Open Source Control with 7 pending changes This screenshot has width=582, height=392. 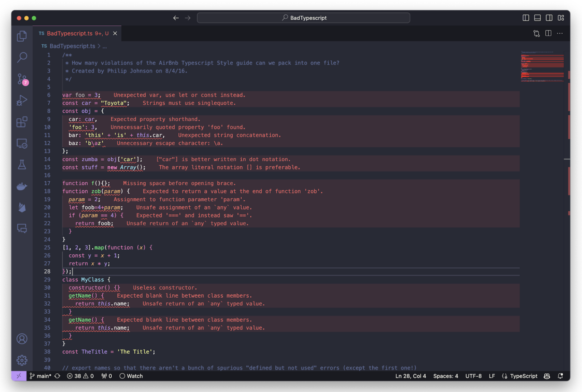tap(22, 79)
